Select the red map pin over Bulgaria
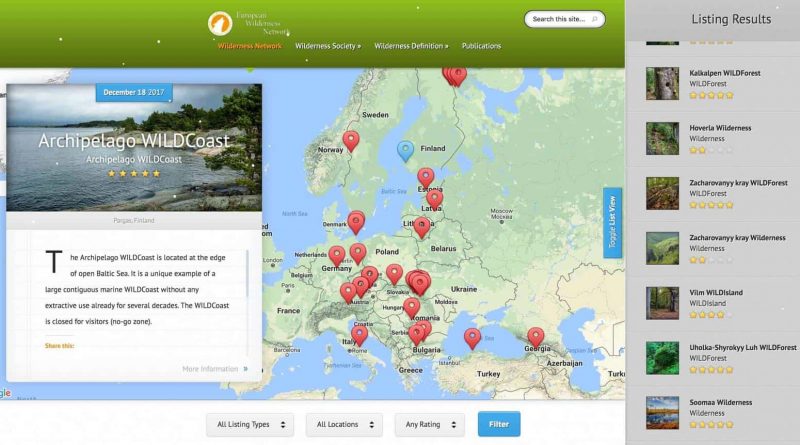The height and width of the screenshot is (445, 800). tap(416, 335)
